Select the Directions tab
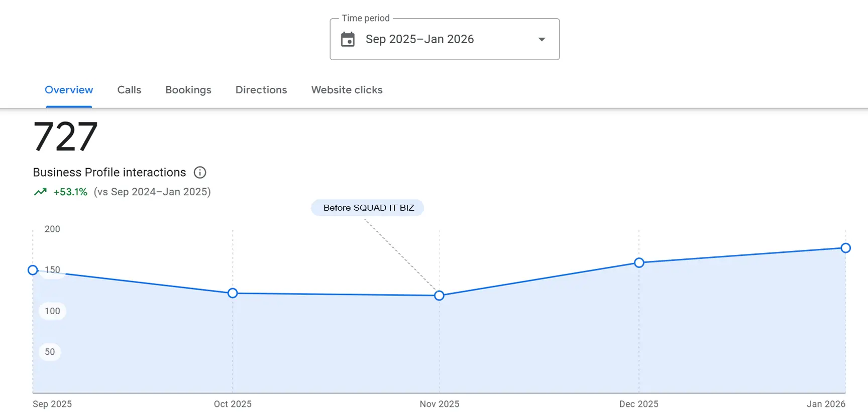This screenshot has height=412, width=868. 261,90
